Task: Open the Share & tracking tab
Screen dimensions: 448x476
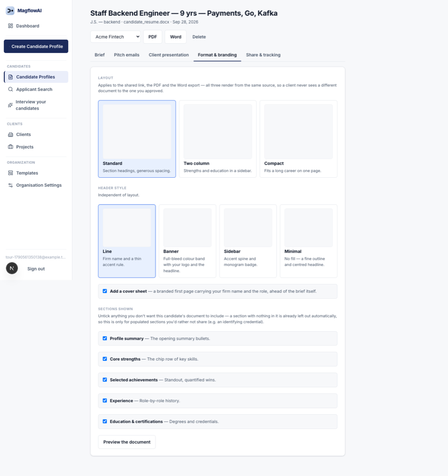Action: (x=263, y=55)
